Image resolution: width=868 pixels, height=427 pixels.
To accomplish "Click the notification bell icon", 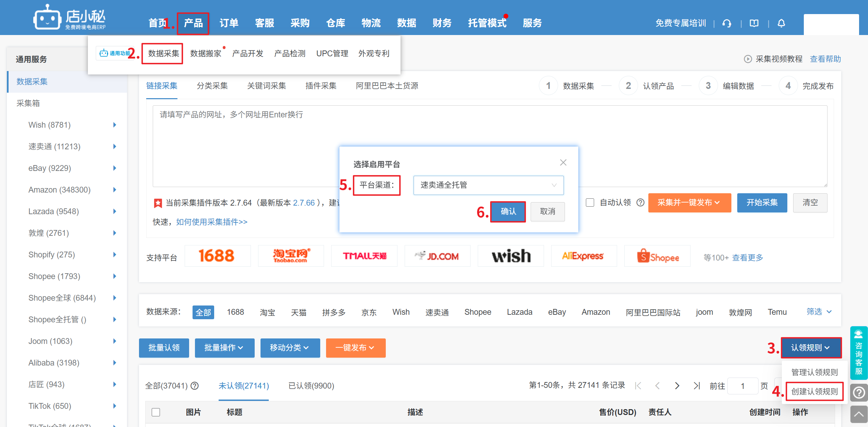I will [781, 23].
